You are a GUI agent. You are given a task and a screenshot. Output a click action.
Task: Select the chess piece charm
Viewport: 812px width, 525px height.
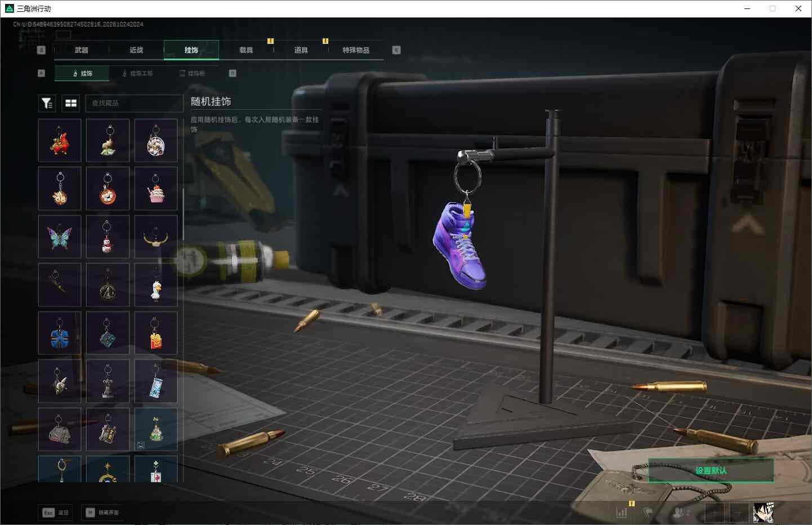(x=108, y=381)
